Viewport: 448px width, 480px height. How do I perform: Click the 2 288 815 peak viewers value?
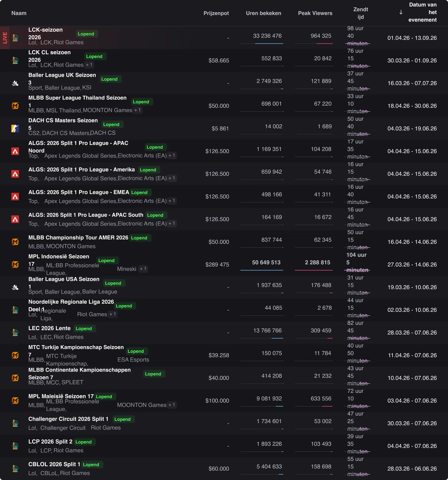[x=317, y=262]
